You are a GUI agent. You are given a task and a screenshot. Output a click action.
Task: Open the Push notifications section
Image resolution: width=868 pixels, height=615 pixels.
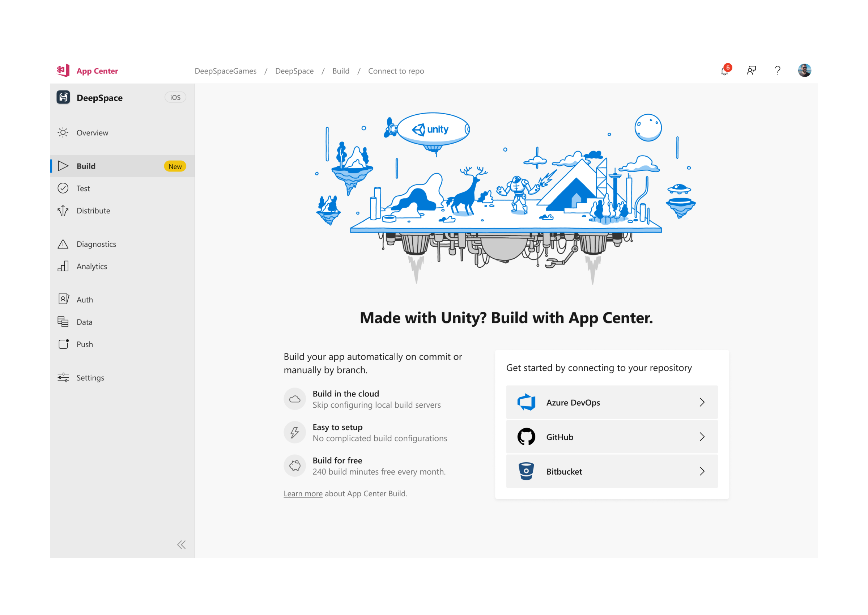click(85, 344)
